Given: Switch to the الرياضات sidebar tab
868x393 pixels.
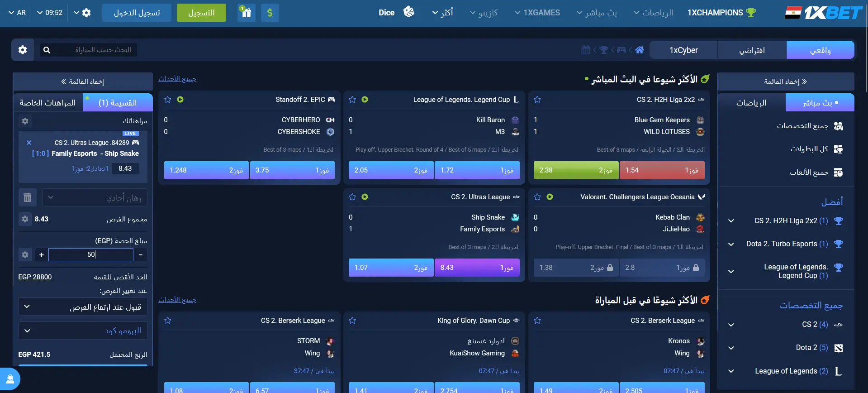Looking at the screenshot, I should coord(751,103).
